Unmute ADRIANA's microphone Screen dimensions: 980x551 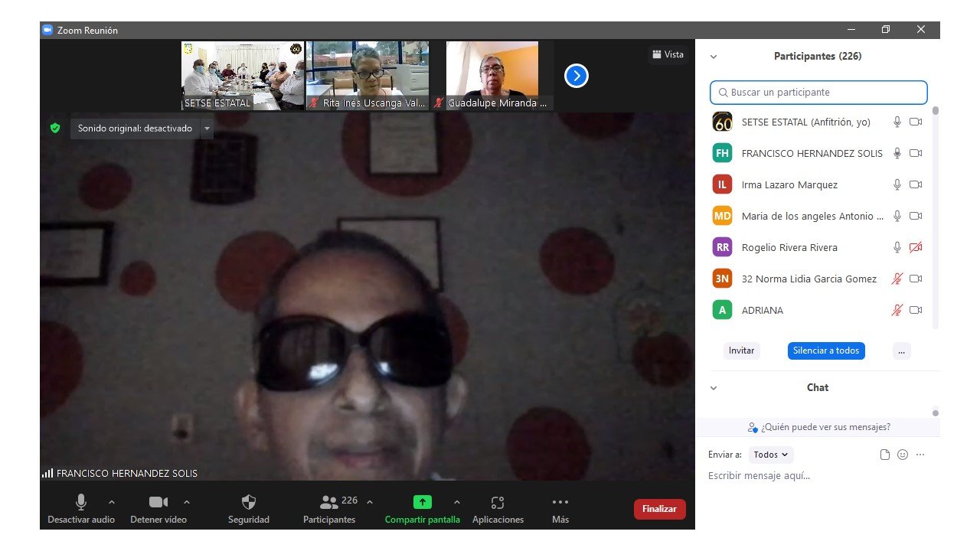click(x=897, y=310)
